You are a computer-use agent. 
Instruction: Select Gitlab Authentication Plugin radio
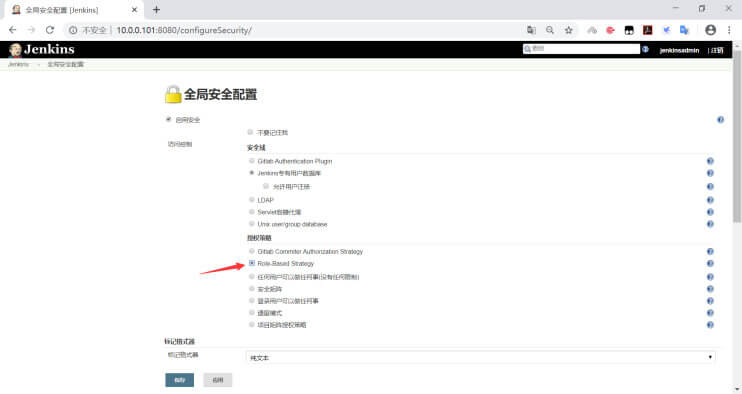(252, 161)
